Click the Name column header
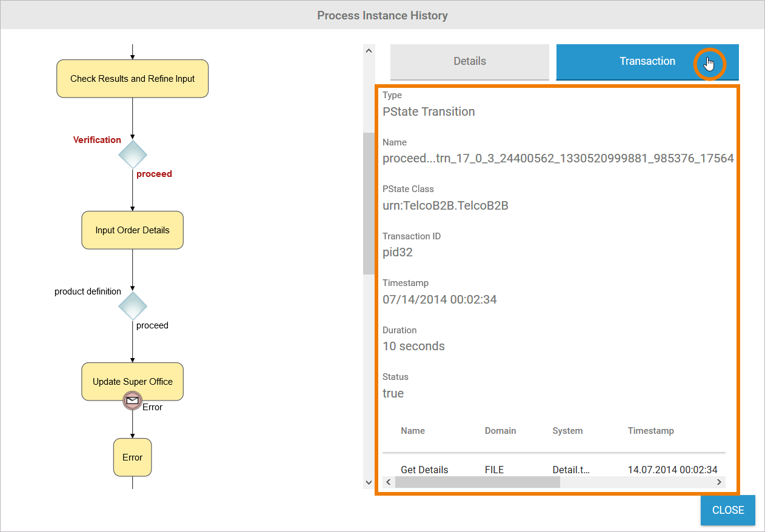 pyautogui.click(x=413, y=431)
